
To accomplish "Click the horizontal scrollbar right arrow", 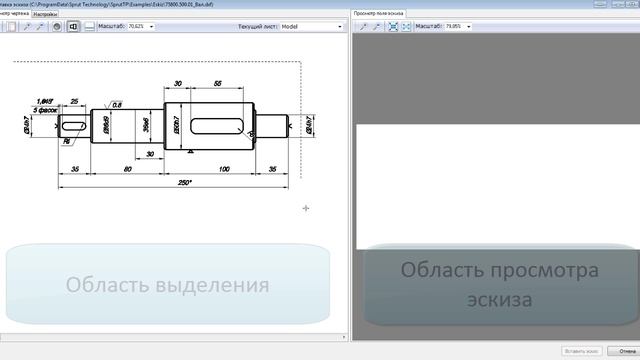I will [x=344, y=337].
